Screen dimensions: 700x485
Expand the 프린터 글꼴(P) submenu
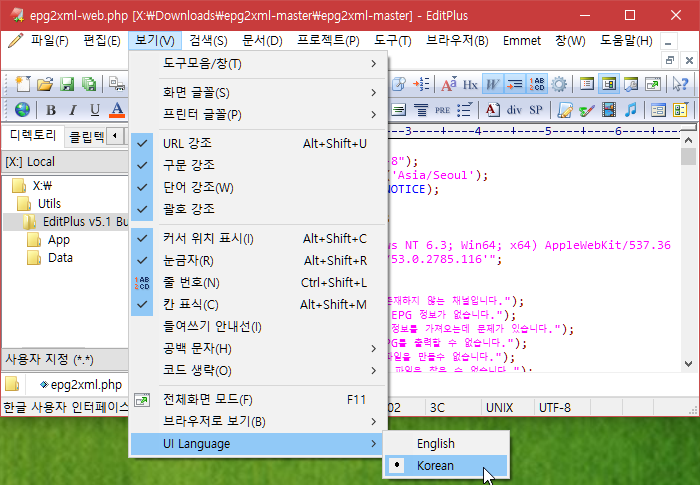click(259, 115)
